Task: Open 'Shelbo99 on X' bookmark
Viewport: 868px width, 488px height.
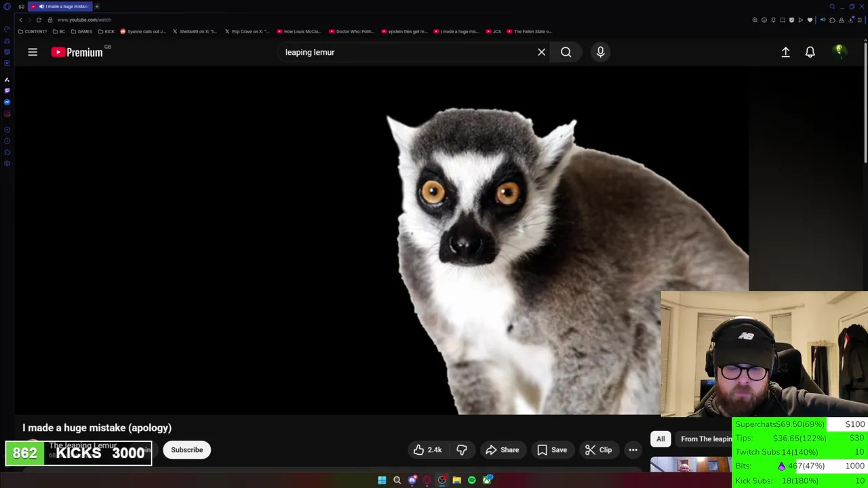Action: tap(195, 31)
